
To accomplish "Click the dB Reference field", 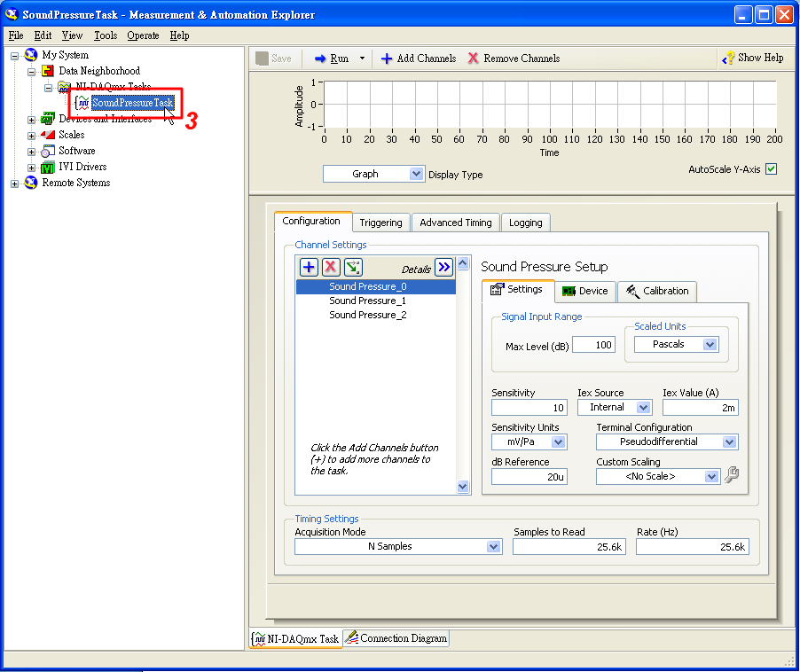I will [529, 477].
